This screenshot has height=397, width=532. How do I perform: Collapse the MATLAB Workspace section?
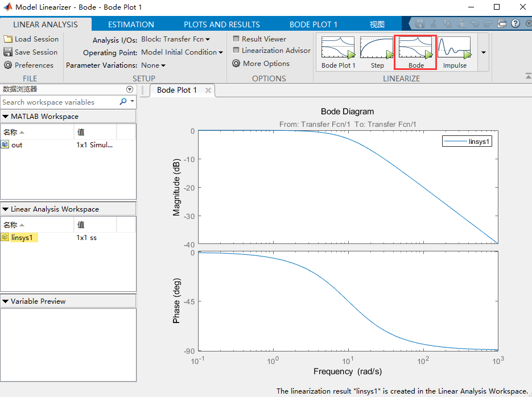pyautogui.click(x=6, y=116)
